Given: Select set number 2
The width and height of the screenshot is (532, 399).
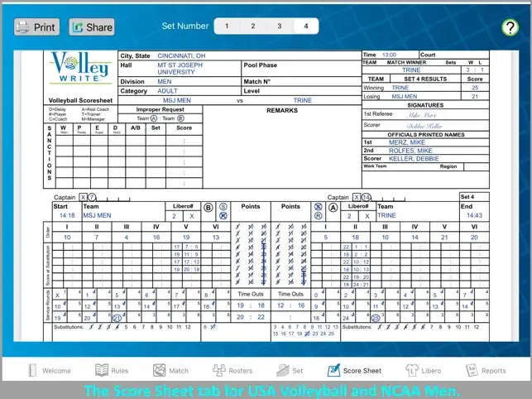Looking at the screenshot, I should click(x=253, y=26).
